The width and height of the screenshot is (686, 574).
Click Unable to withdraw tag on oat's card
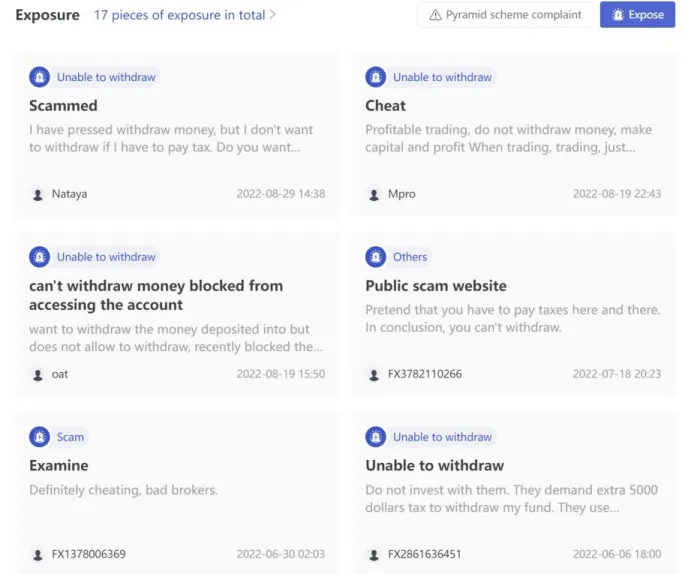click(106, 257)
